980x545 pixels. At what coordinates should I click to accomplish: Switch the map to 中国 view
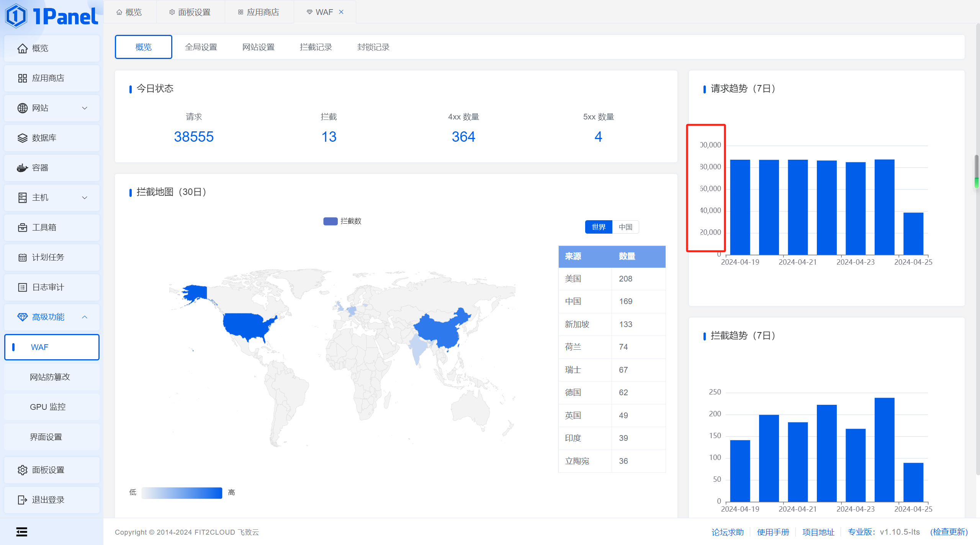click(x=625, y=227)
